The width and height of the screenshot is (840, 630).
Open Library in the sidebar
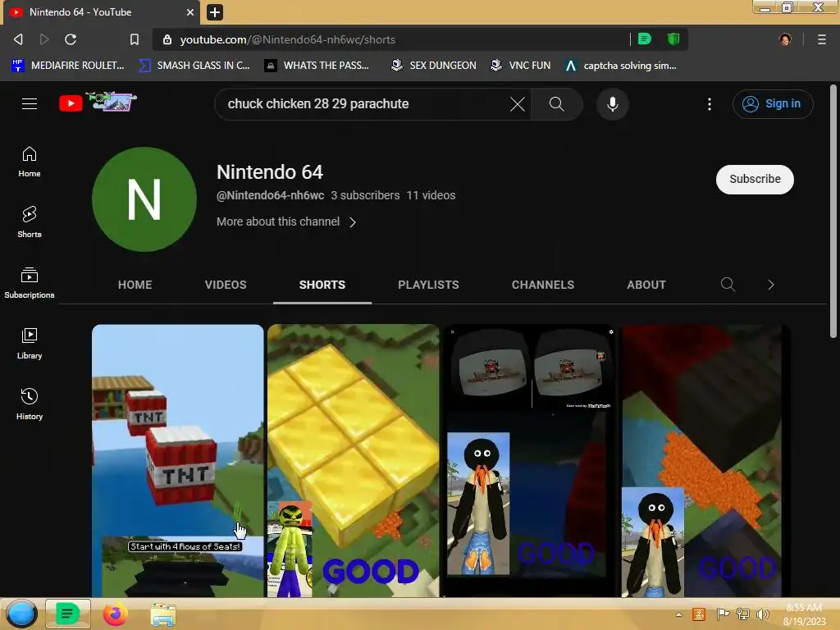(x=30, y=344)
